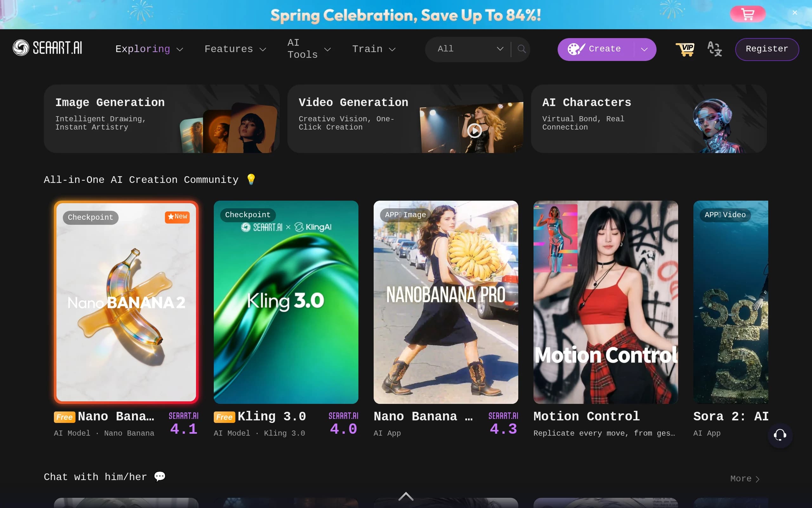Close the Spring Celebration banner
The width and height of the screenshot is (812, 508).
point(795,13)
